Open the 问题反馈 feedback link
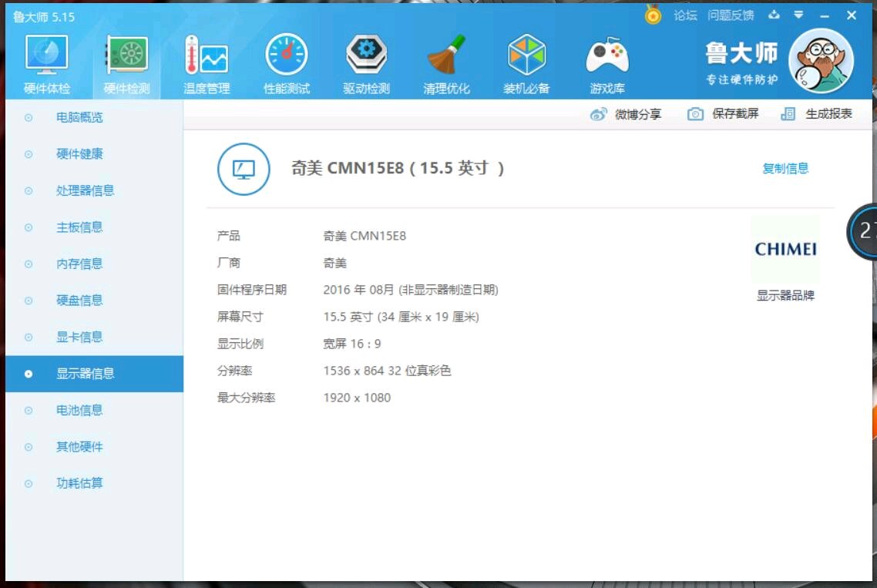 point(731,15)
